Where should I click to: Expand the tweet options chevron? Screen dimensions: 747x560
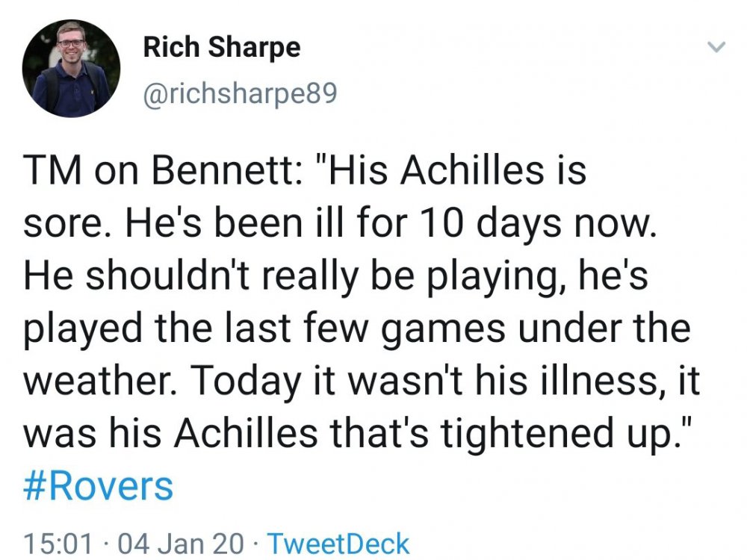pos(716,48)
